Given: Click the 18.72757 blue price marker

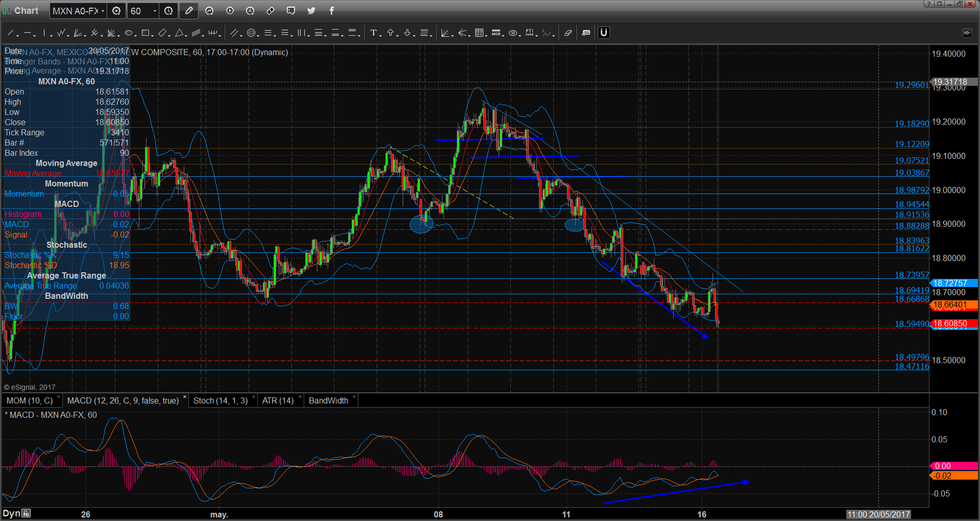Looking at the screenshot, I should pyautogui.click(x=953, y=283).
